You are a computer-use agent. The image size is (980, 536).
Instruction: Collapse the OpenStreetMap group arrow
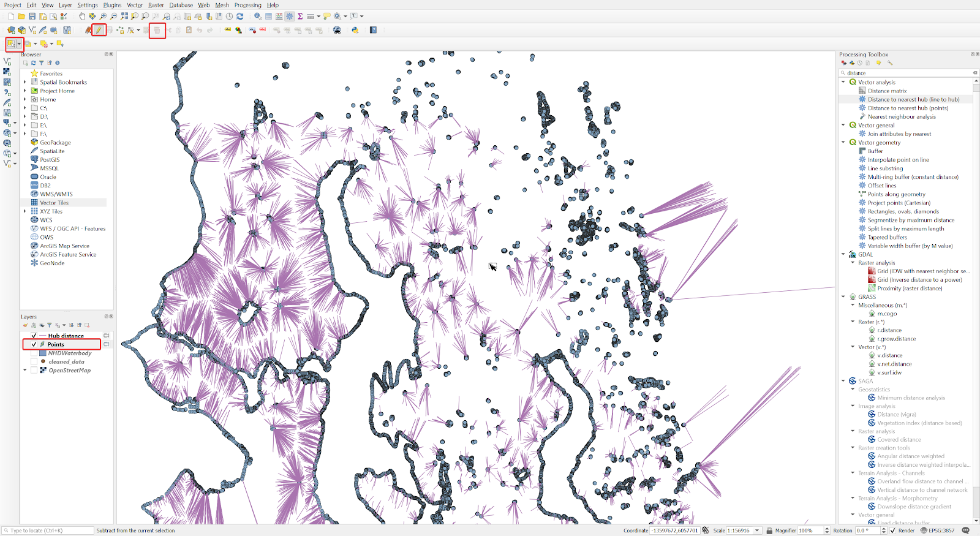(25, 370)
